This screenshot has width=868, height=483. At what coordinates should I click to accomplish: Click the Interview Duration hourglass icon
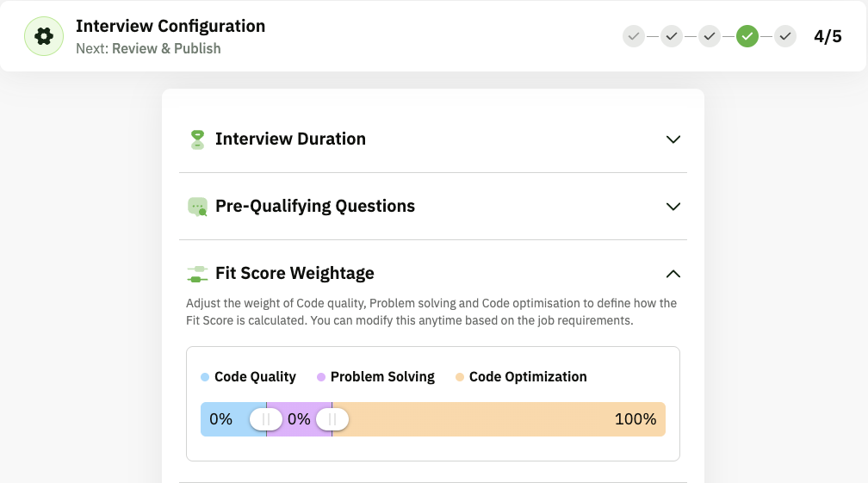click(x=197, y=139)
